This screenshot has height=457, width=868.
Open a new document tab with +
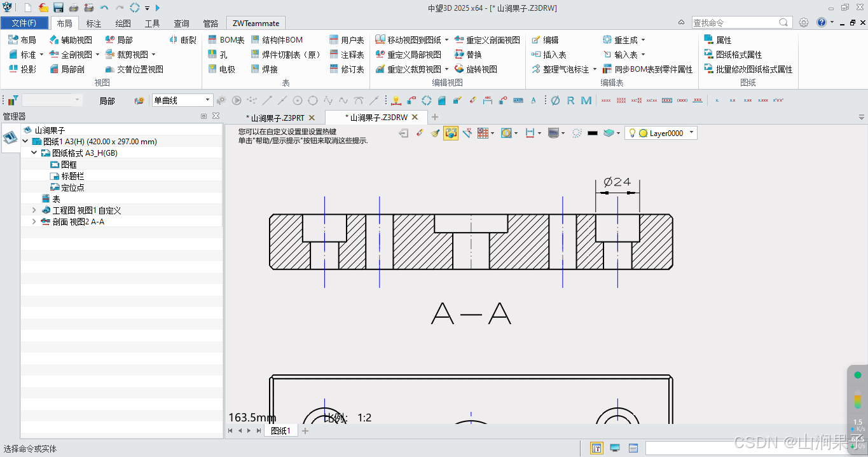coord(435,117)
